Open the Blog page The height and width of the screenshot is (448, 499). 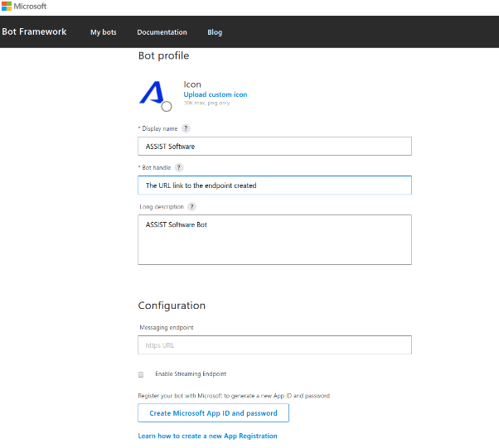pos(215,32)
